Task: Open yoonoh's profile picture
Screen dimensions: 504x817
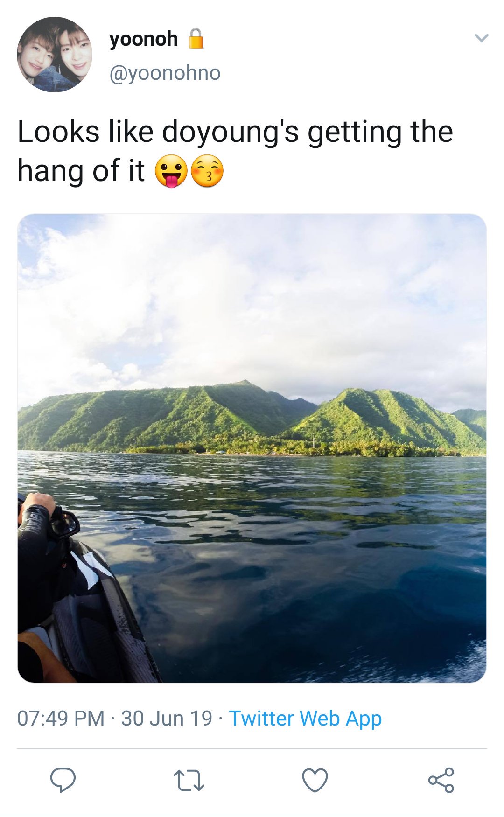Action: pyautogui.click(x=55, y=55)
